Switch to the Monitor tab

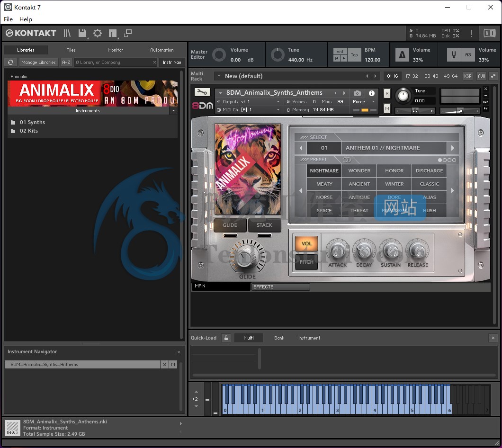coord(115,50)
